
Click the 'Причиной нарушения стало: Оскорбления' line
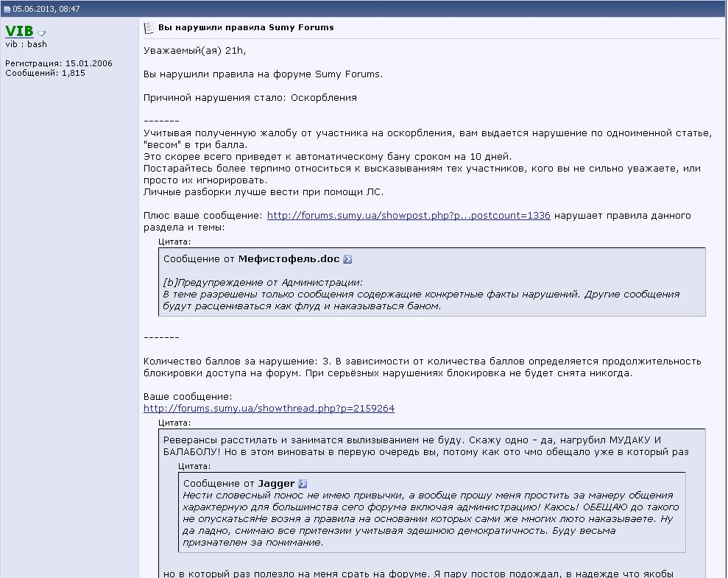[250, 98]
